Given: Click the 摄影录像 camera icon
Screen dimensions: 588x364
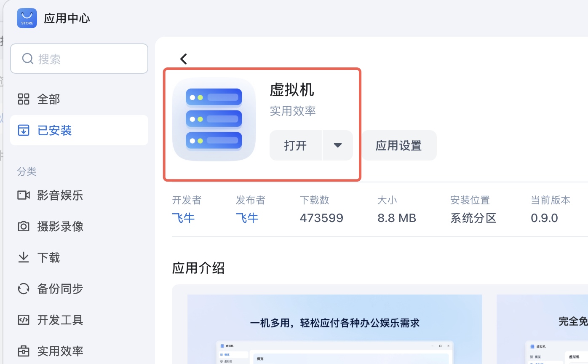Looking at the screenshot, I should pos(24,226).
